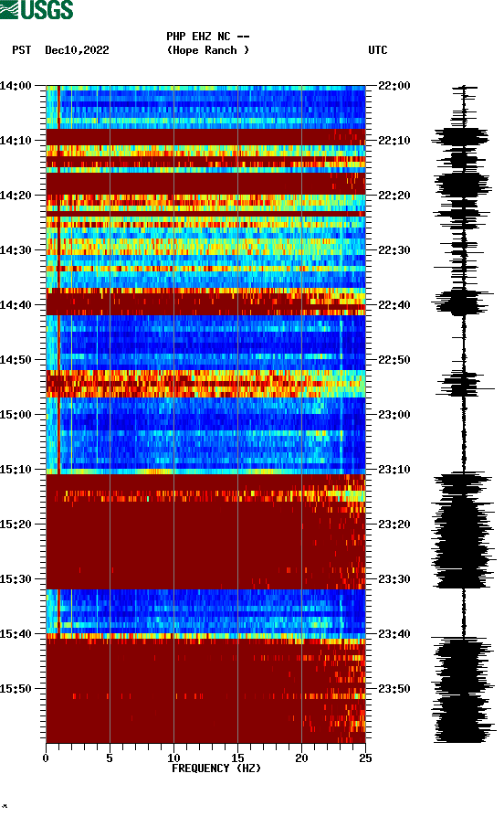
Task: Click the 15 Hz frequency axis label
Action: tap(237, 758)
